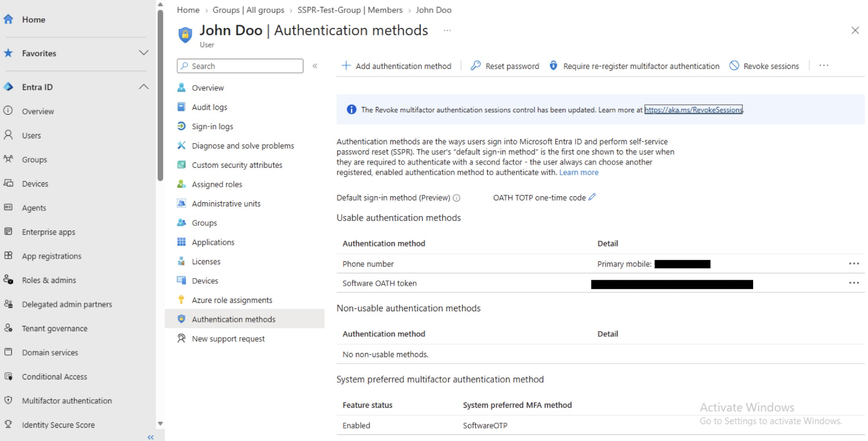Image resolution: width=868 pixels, height=441 pixels.
Task: Open Users in the Entra ID sidebar
Action: [x=31, y=136]
